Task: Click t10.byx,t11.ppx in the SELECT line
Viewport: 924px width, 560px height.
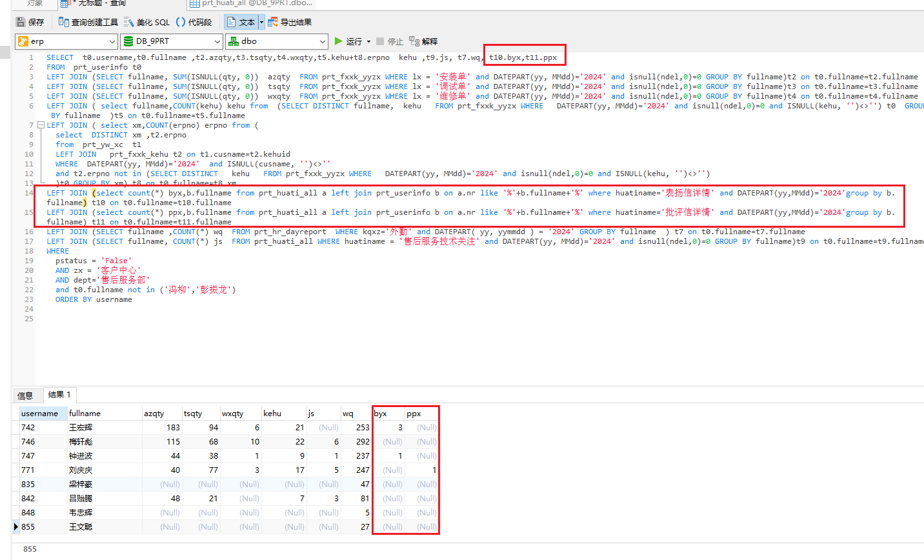Action: click(x=523, y=57)
